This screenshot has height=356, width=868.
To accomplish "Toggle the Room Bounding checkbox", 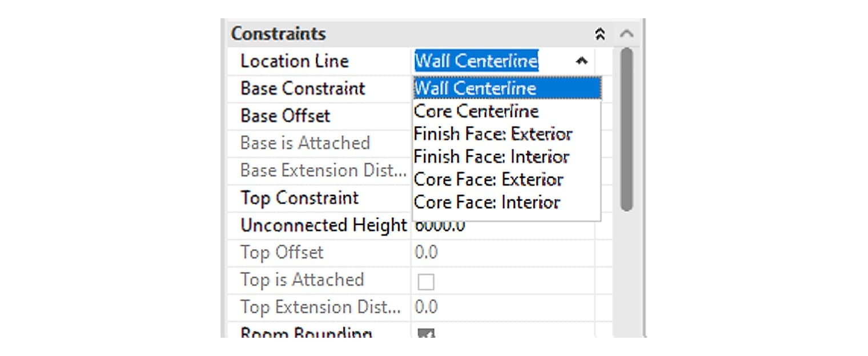I will point(426,333).
